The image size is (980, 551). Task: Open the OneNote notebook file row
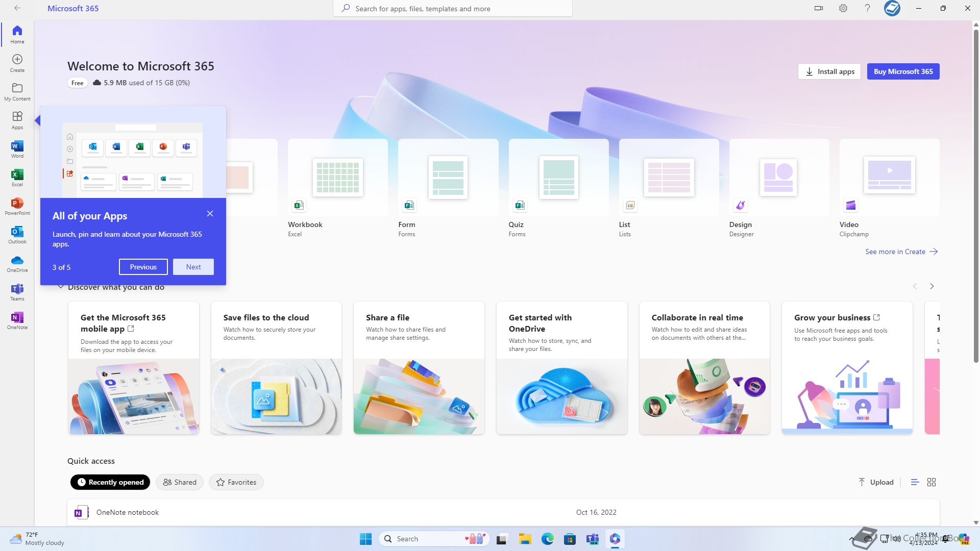pos(503,512)
